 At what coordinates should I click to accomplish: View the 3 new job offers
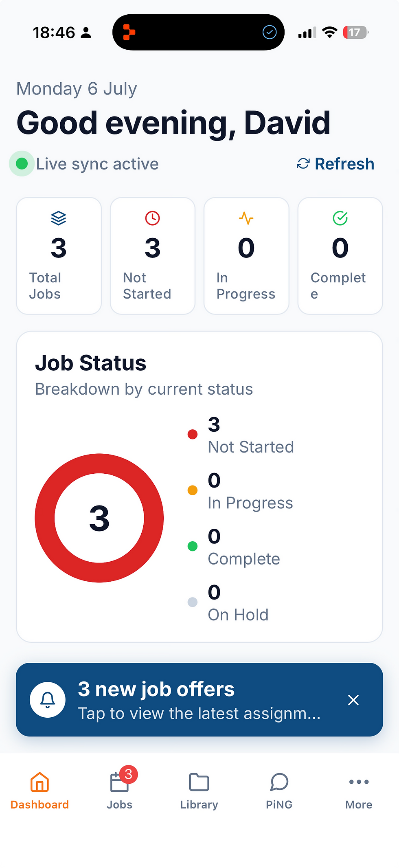pos(199,700)
